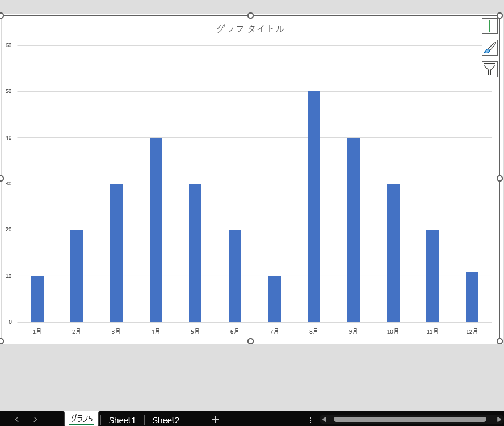This screenshot has width=504, height=426.
Task: Select the 12月 bar in the chart
Action: pos(472,297)
